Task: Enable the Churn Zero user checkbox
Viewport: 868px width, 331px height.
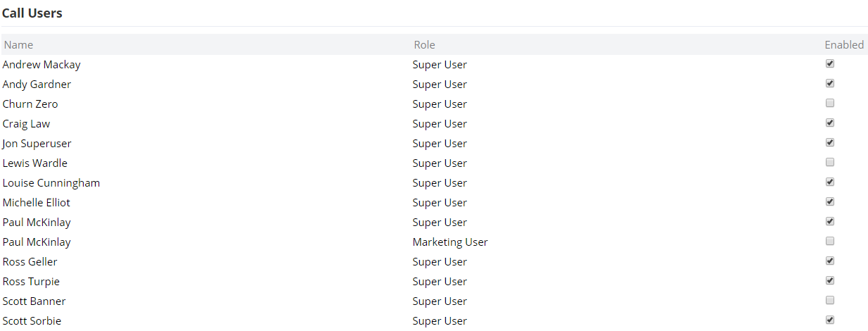Action: coord(830,103)
